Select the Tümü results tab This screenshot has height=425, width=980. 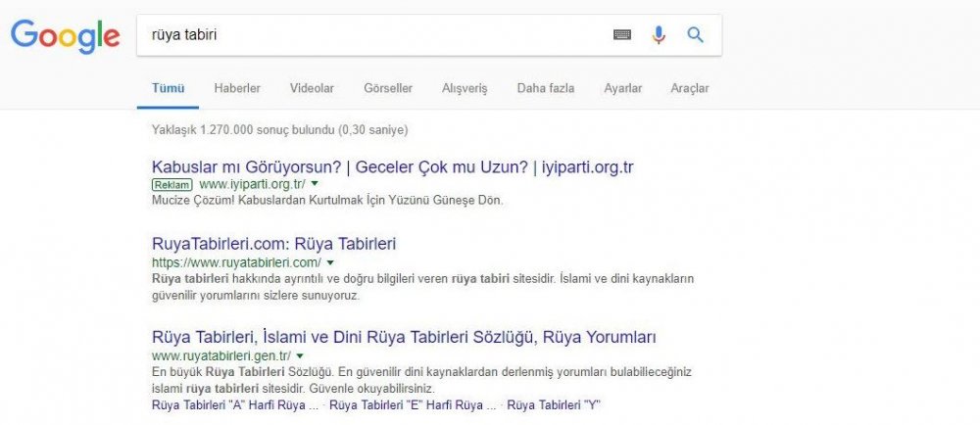tap(169, 88)
